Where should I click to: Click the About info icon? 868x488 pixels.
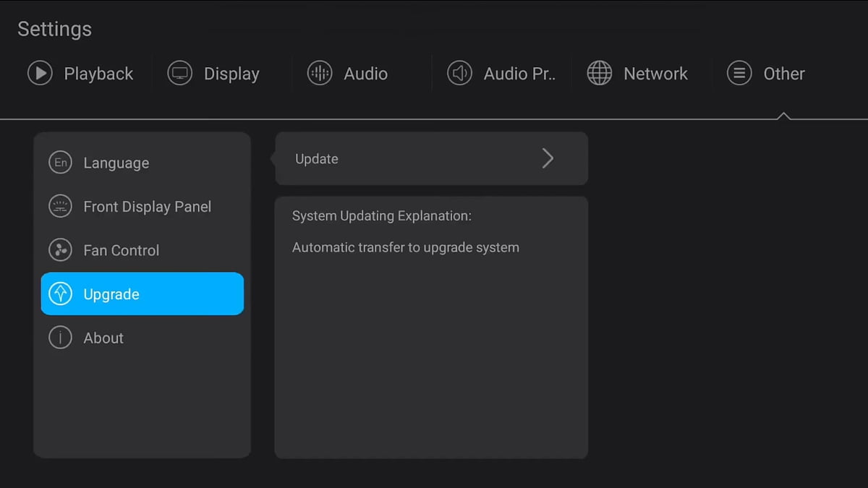pyautogui.click(x=60, y=338)
